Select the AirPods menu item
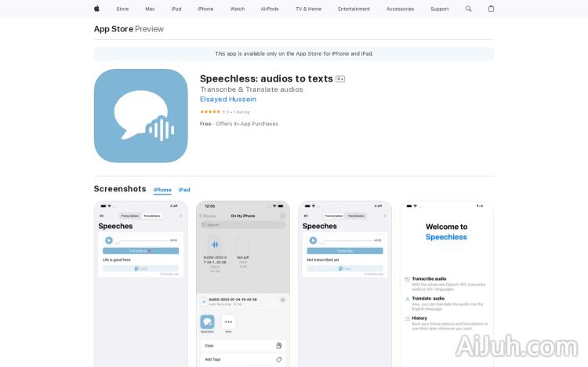This screenshot has height=367, width=588. (x=270, y=9)
